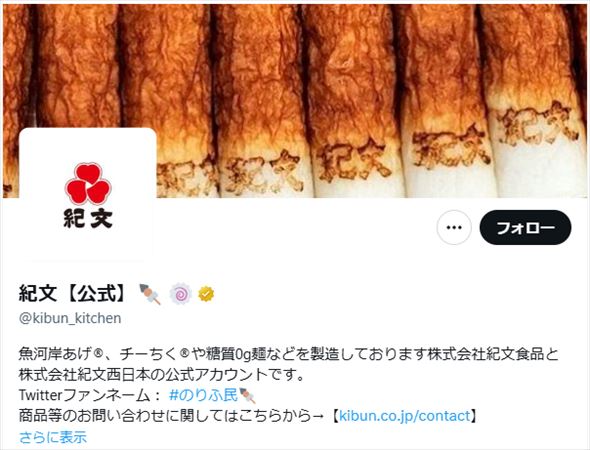
Task: Click the bio line starting 魚河岸あげ
Action: coord(289,354)
